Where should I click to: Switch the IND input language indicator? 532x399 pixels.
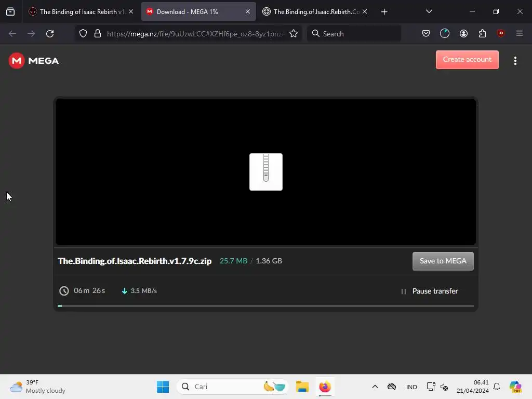point(411,387)
